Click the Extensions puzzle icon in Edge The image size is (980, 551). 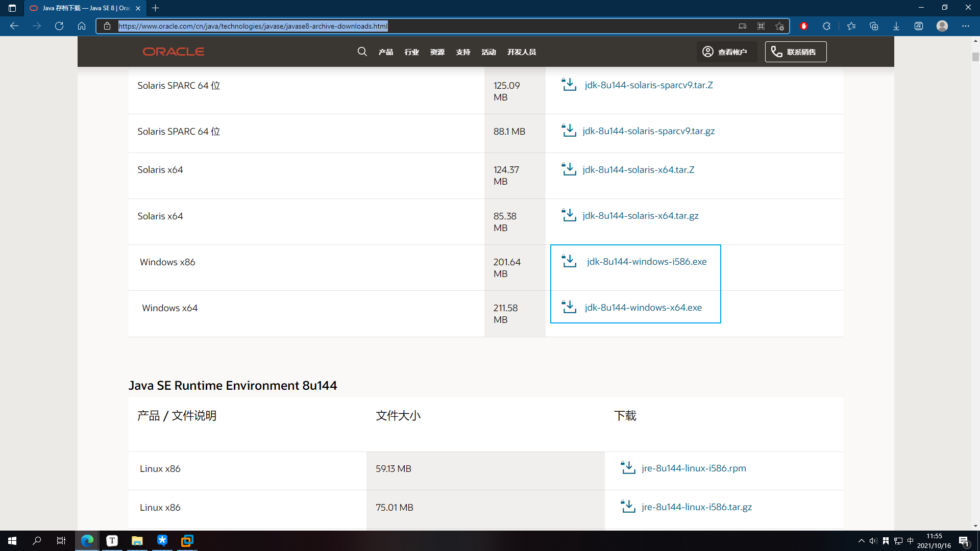tap(826, 26)
